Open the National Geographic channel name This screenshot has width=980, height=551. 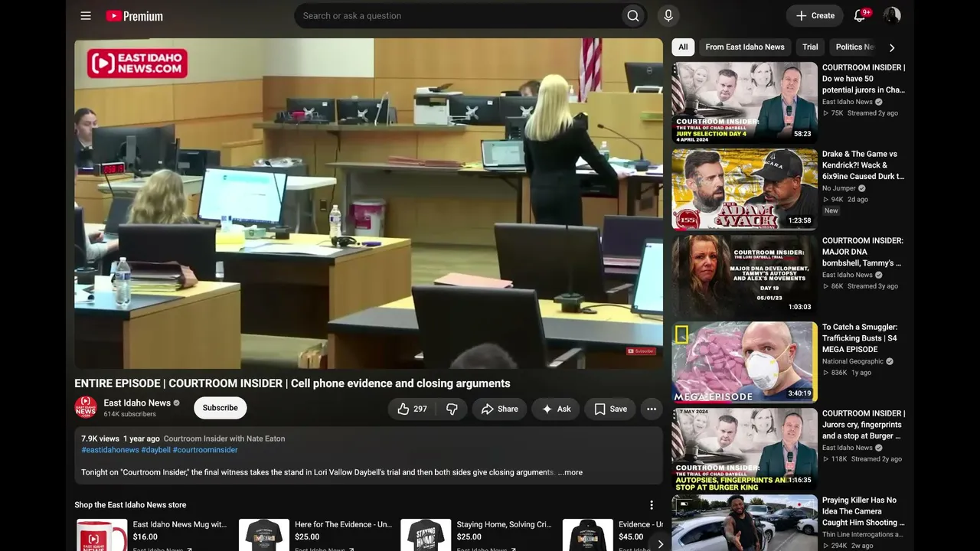coord(853,361)
